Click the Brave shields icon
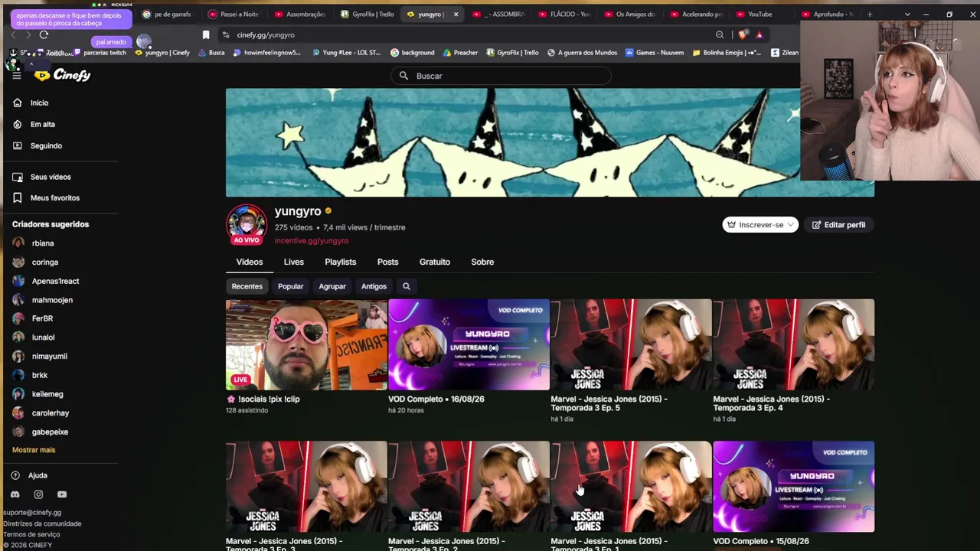This screenshot has width=980, height=551. 742,34
